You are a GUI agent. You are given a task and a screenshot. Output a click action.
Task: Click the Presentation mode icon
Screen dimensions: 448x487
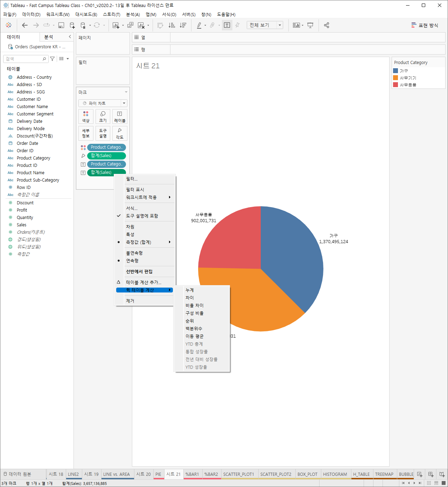coord(310,25)
